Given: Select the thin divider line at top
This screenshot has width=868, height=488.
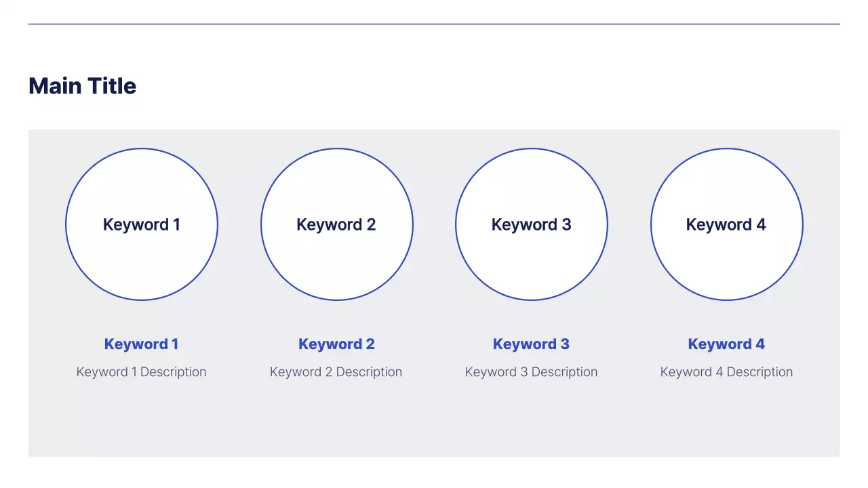Looking at the screenshot, I should coord(434,24).
